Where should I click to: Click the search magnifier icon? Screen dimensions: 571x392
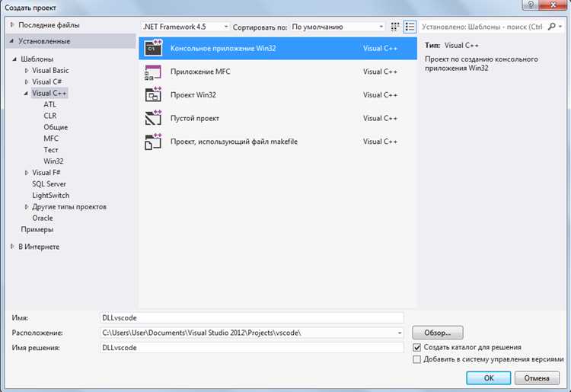click(x=552, y=27)
